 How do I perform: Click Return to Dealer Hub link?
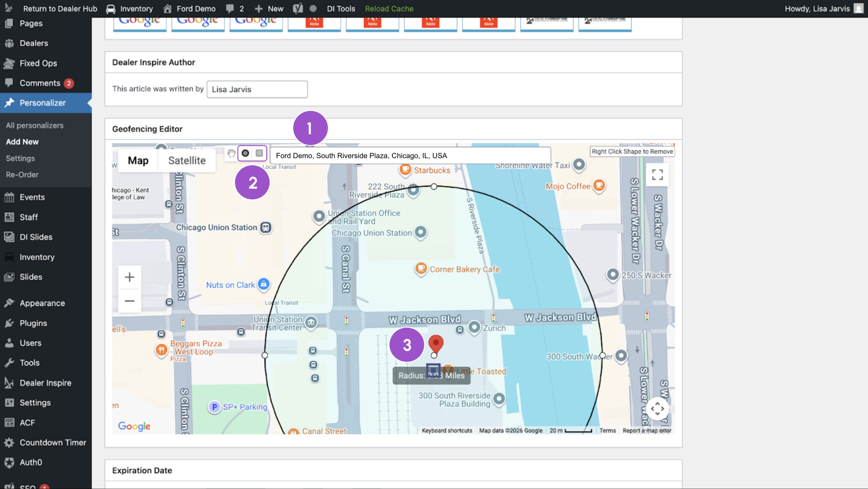pos(60,8)
